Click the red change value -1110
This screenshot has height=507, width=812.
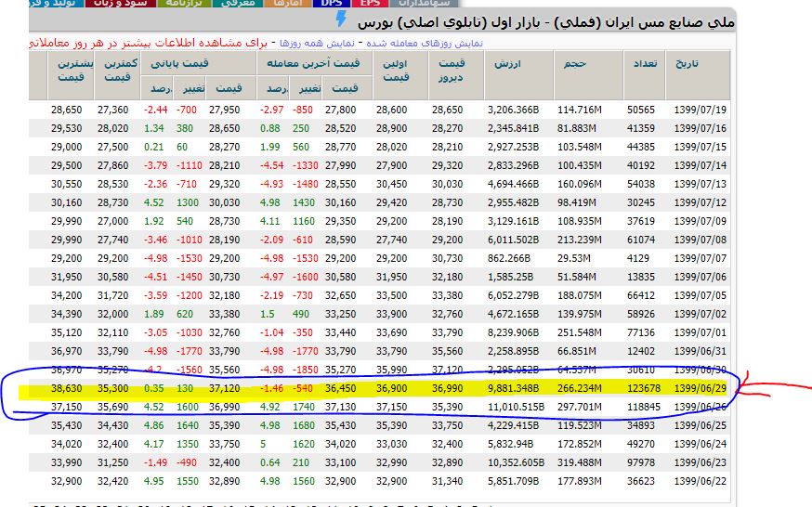(x=189, y=165)
